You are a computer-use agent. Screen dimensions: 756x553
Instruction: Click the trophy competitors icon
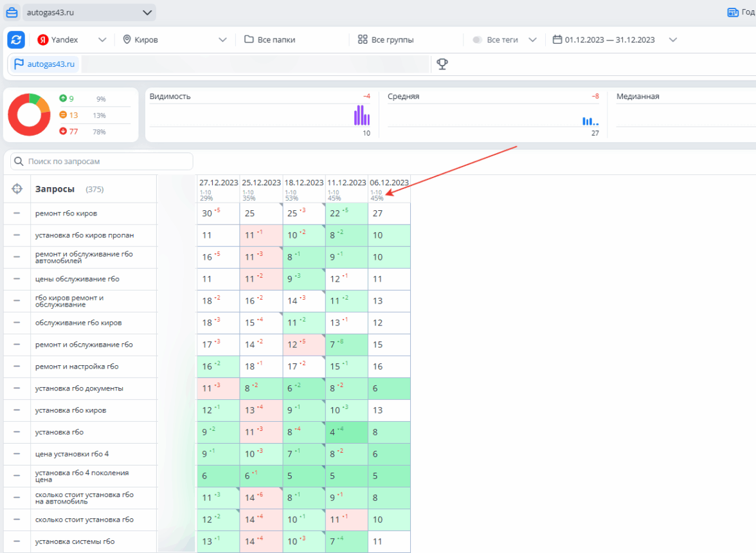[x=442, y=64]
